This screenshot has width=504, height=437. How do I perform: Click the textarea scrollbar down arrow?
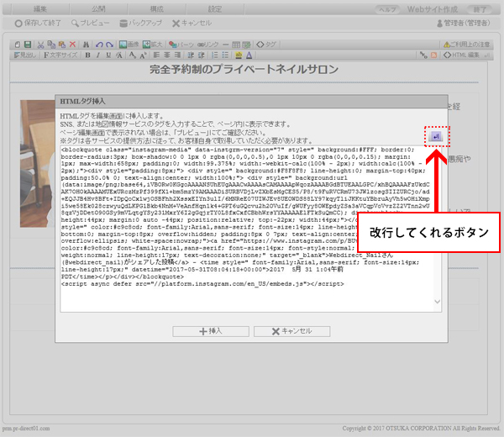(437, 302)
